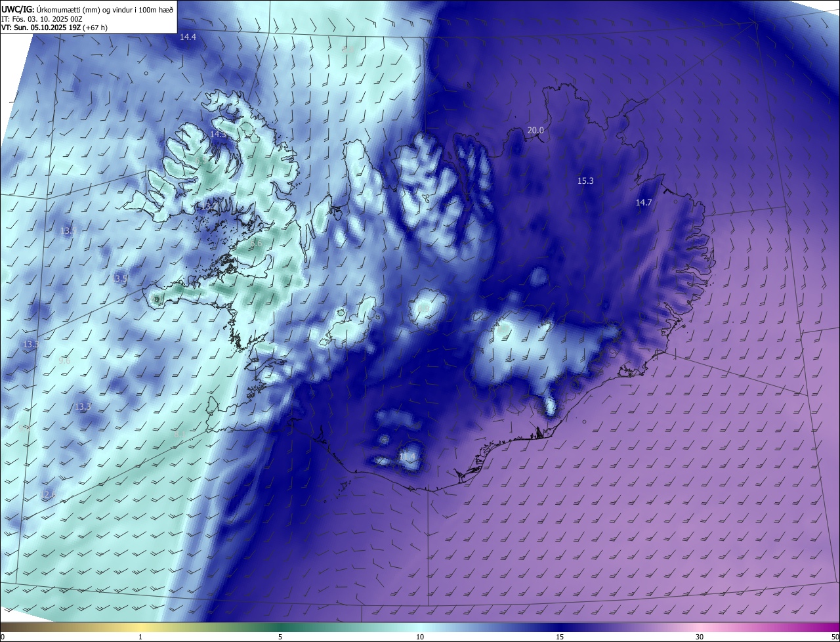This screenshot has width=840, height=642.
Task: Click the 15 tick on the colour scale
Action: coord(560,637)
